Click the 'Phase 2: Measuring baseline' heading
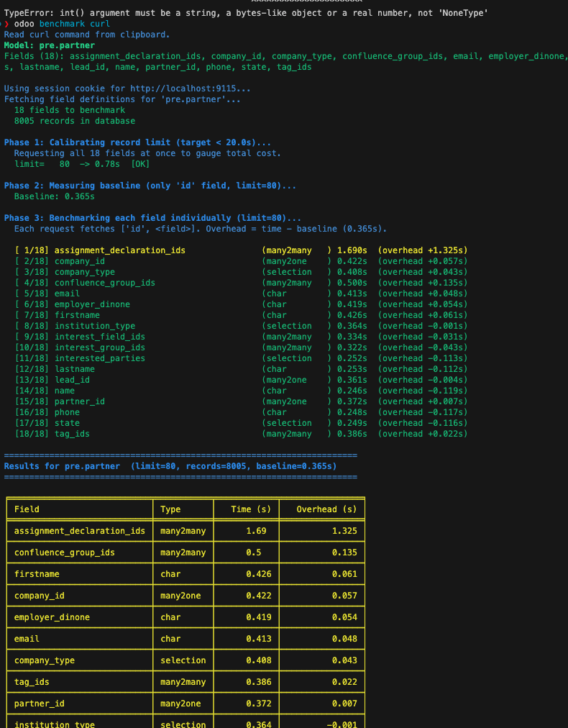568x728 pixels. tap(150, 186)
